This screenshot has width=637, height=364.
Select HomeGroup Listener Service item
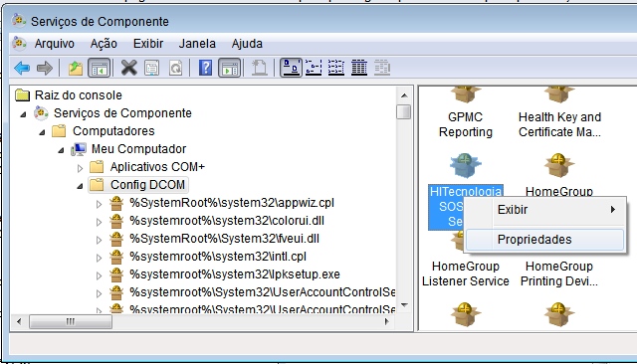(x=466, y=273)
